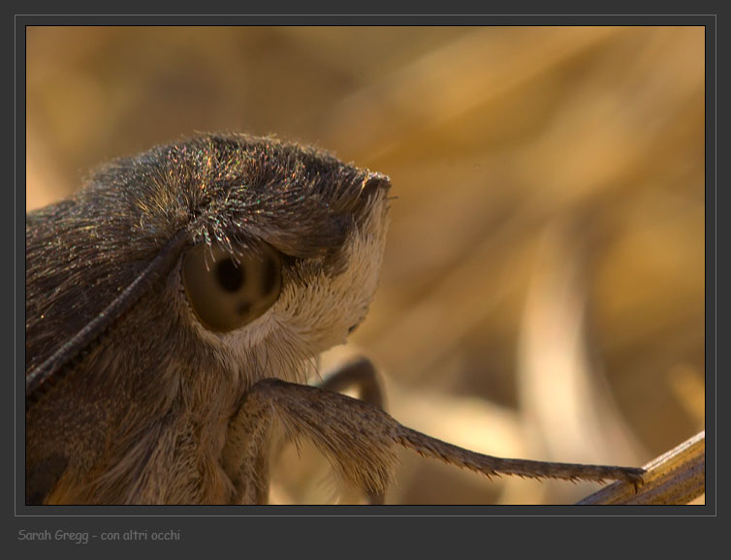Click the moth macro photograph
Screen dimensions: 731x560
[365, 265]
